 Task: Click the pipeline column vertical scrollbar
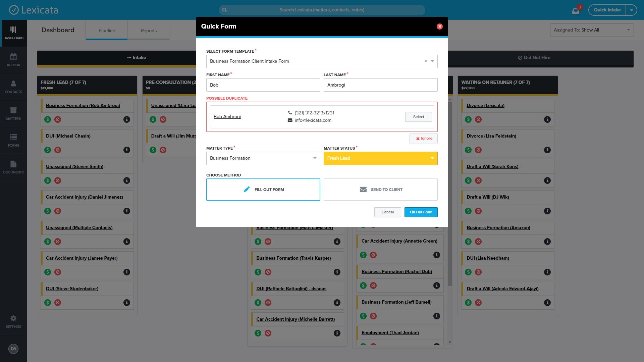tap(450, 194)
